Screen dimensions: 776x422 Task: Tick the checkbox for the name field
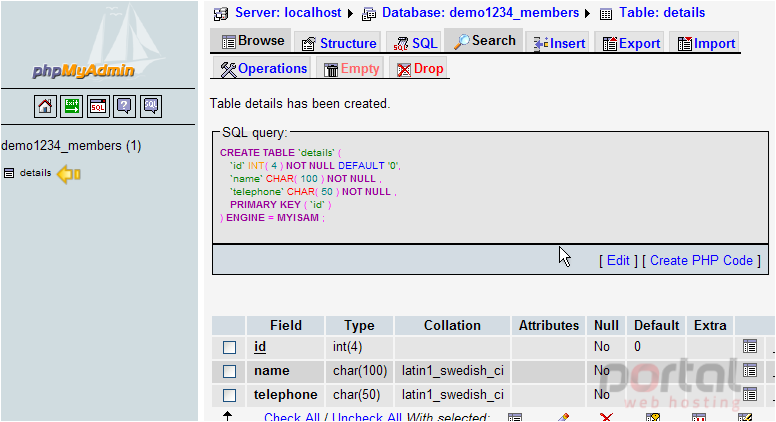(229, 371)
